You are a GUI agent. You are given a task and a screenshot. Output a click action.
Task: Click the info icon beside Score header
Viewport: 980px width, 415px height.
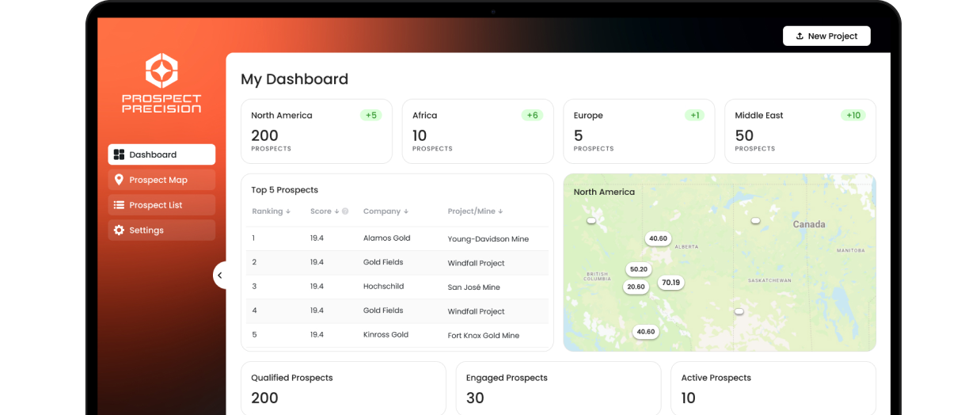(x=345, y=211)
